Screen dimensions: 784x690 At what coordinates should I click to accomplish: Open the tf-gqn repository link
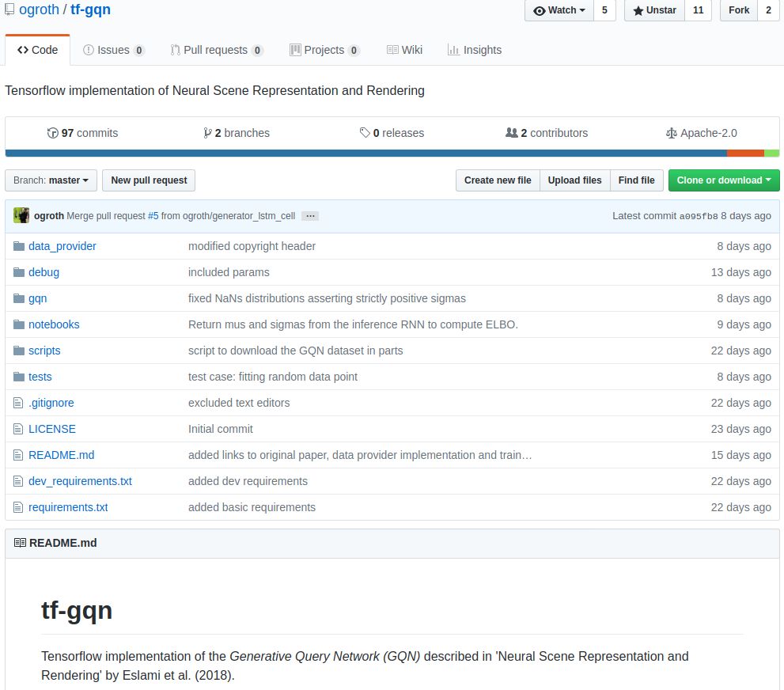90,9
